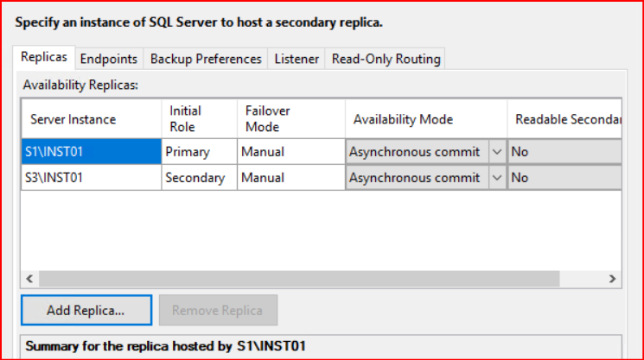Click the Server Instance column header

(91, 119)
